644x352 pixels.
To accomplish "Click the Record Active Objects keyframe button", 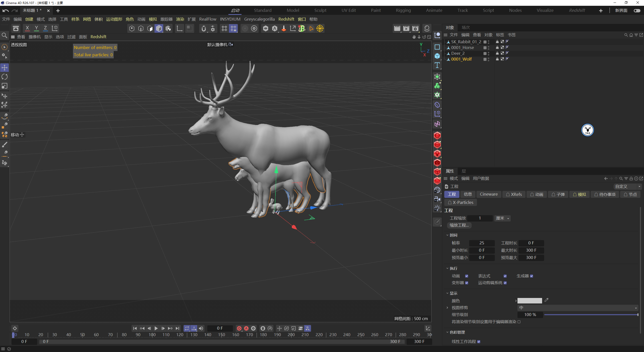I will (239, 328).
